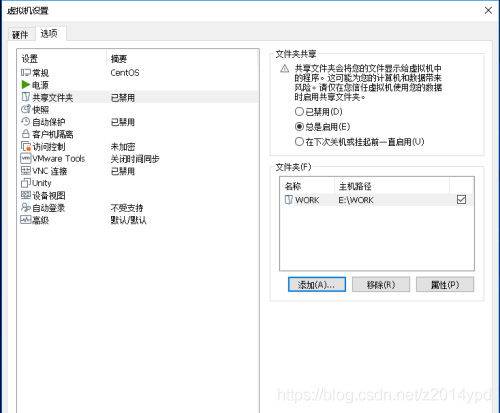
Task: Toggle the WORK folder enabled checkbox
Action: [x=461, y=200]
